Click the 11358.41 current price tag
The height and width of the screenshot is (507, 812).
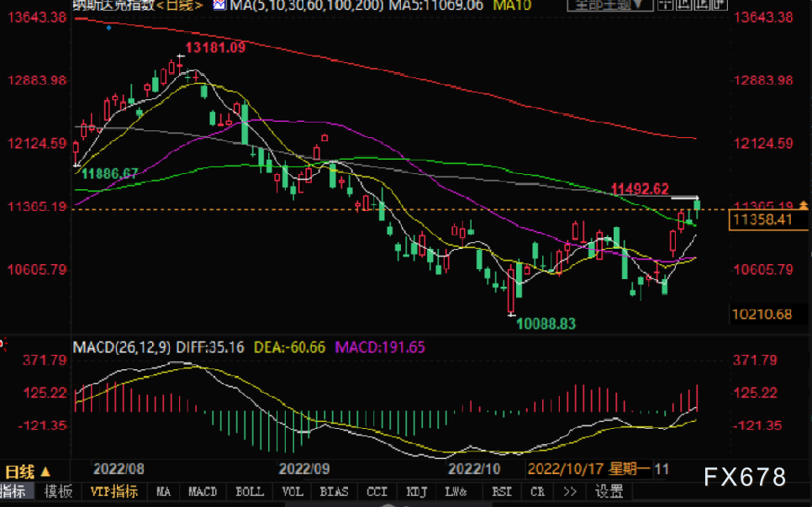768,219
